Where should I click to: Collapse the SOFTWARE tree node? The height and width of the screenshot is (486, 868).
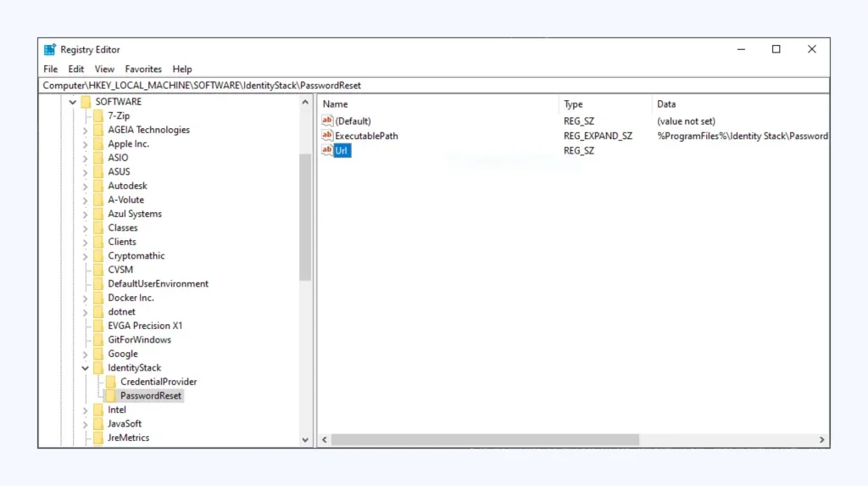pyautogui.click(x=73, y=102)
